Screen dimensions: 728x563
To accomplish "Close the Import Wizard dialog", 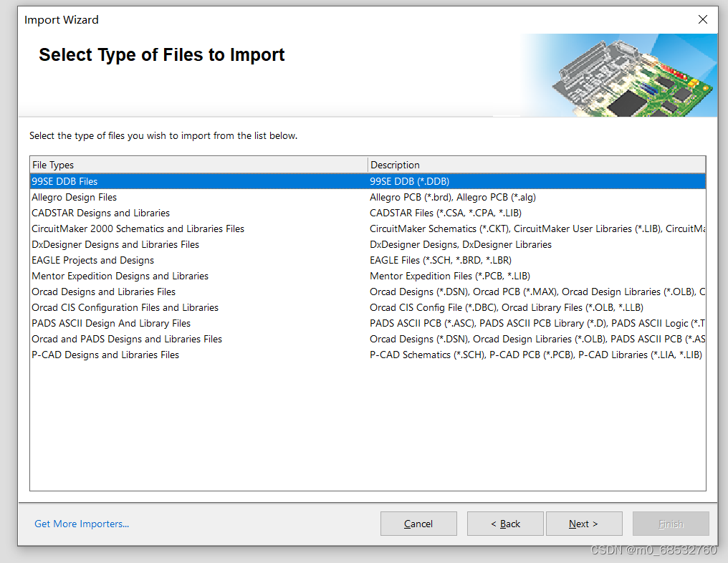I will pos(702,19).
